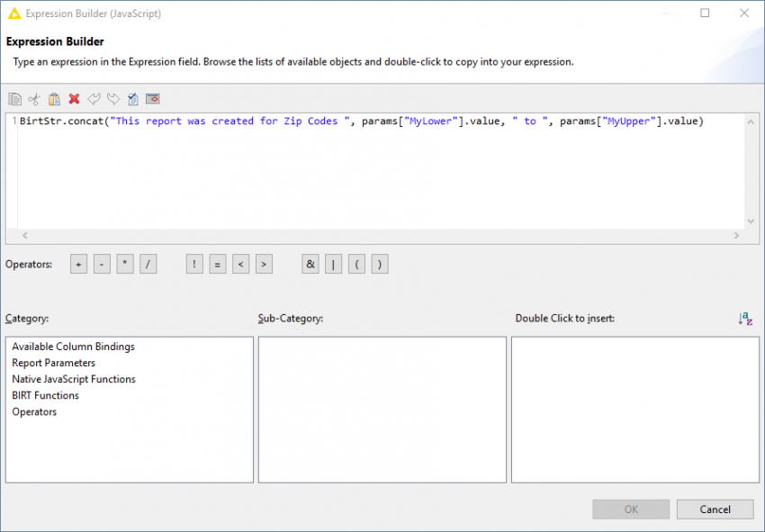Click BirtStr.concat text in expression
Screen dimensions: 765x532
click(x=62, y=121)
